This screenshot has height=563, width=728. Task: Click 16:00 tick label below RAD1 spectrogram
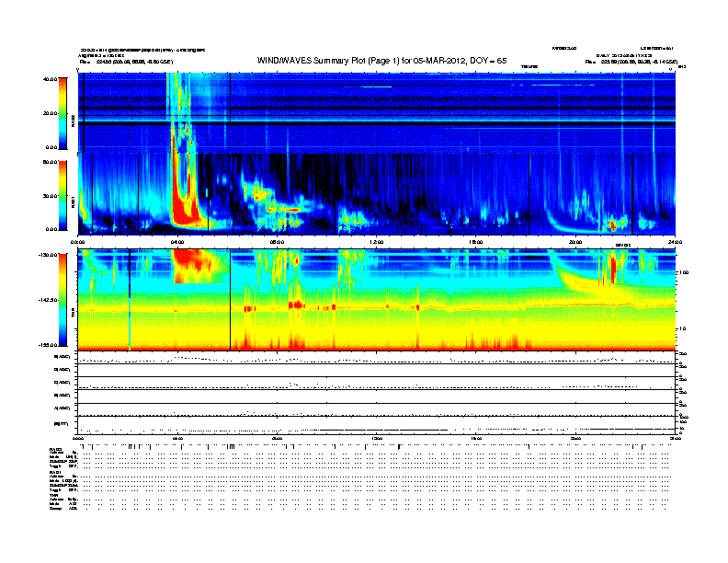[x=476, y=242]
